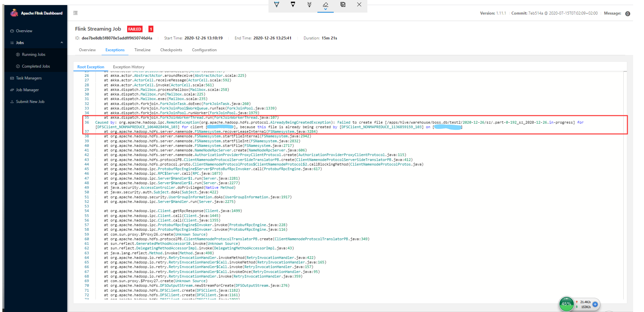This screenshot has height=312, width=644.
Task: Open Completed Jobs in the sidebar
Action: coord(36,66)
